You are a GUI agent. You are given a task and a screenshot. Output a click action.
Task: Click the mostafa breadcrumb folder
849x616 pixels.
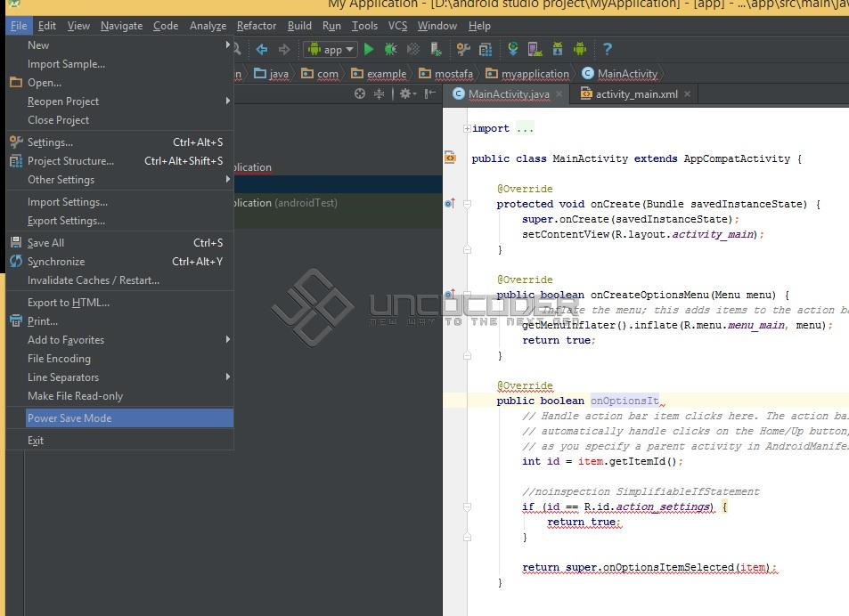[x=446, y=74]
